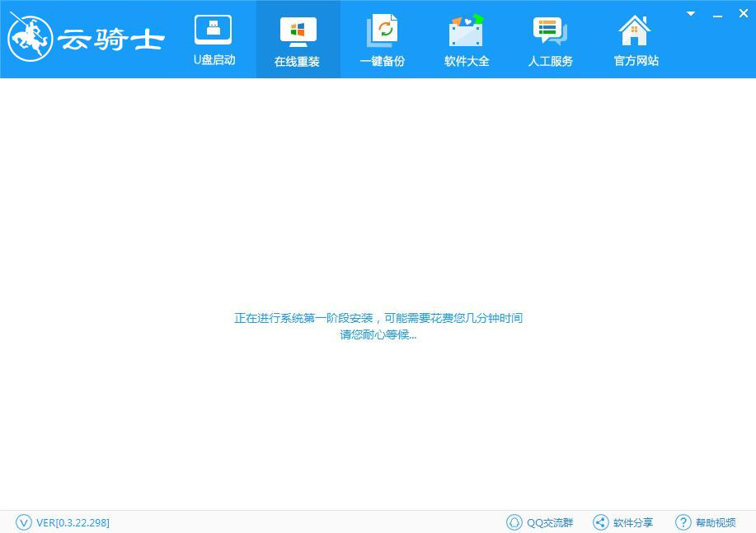
Task: Click the 云骑士 knight logo
Action: pyautogui.click(x=31, y=37)
